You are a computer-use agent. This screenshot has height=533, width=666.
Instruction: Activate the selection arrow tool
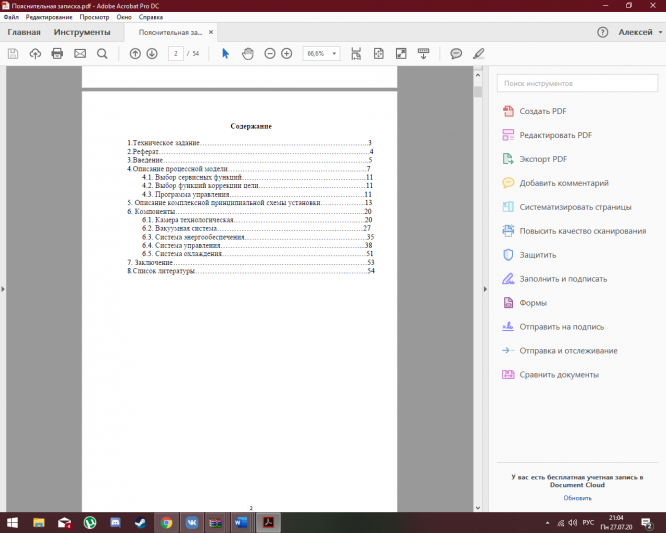click(x=226, y=54)
